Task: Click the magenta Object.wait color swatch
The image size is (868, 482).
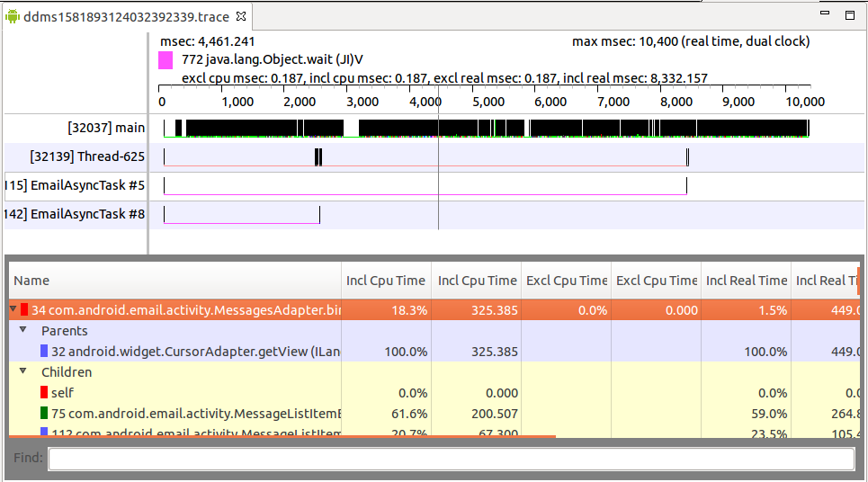Action: 166,60
